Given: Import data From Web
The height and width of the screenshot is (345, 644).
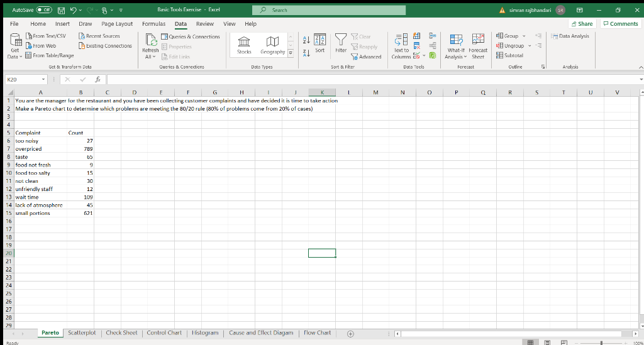Looking at the screenshot, I should point(41,46).
